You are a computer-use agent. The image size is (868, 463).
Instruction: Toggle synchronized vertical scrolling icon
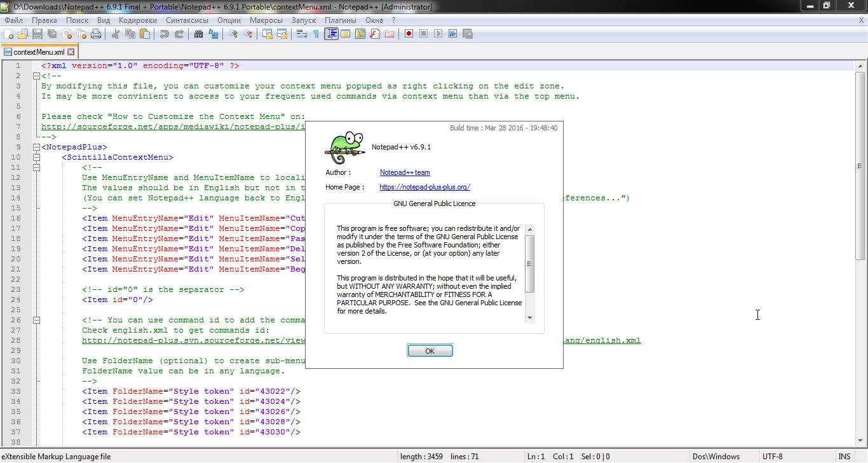point(268,34)
